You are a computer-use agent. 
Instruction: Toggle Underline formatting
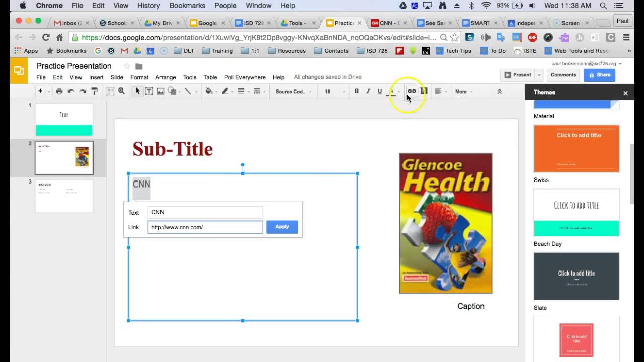380,92
